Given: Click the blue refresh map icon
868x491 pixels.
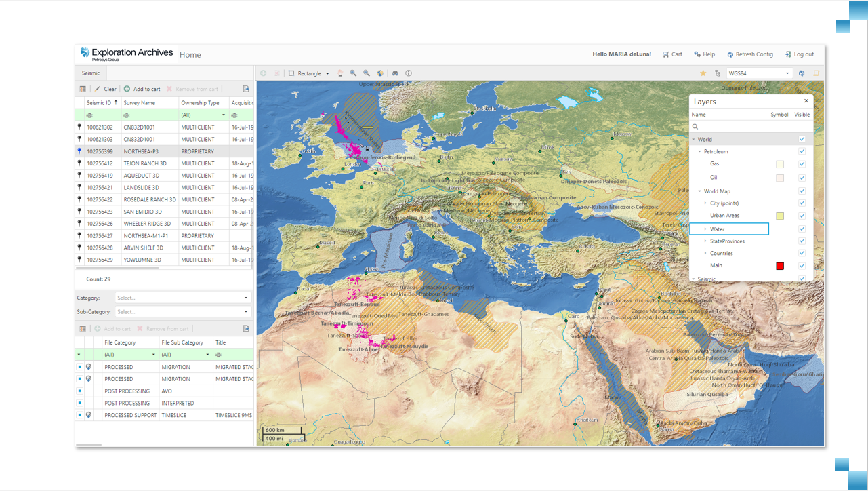Looking at the screenshot, I should click(802, 73).
